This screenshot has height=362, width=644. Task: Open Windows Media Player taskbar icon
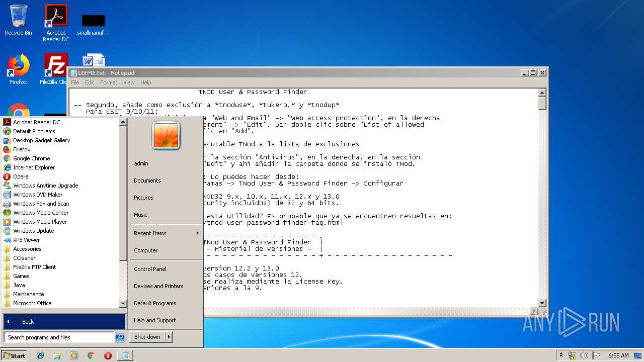point(74,355)
